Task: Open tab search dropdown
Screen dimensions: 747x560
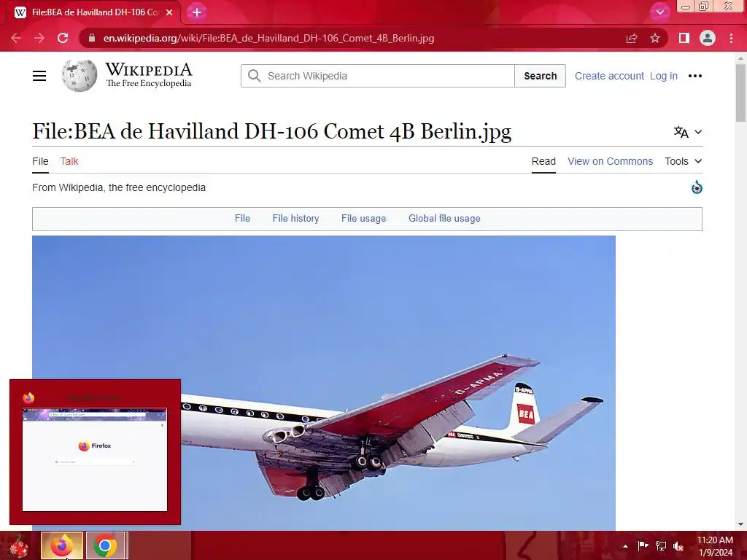Action: click(x=659, y=12)
